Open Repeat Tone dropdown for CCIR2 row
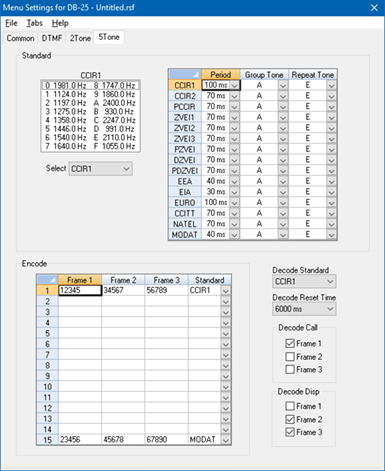 (331, 96)
